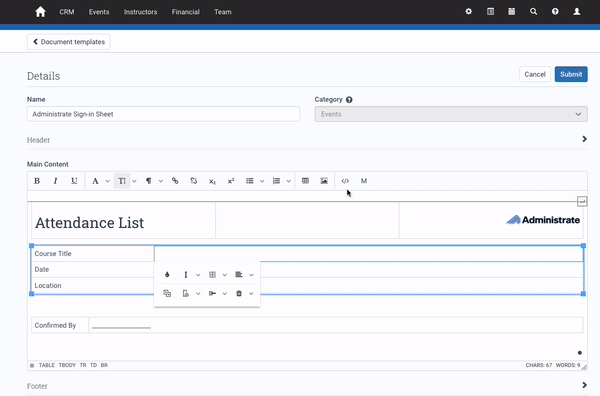
Task: Click the editor resize handle corner
Action: [x=584, y=367]
